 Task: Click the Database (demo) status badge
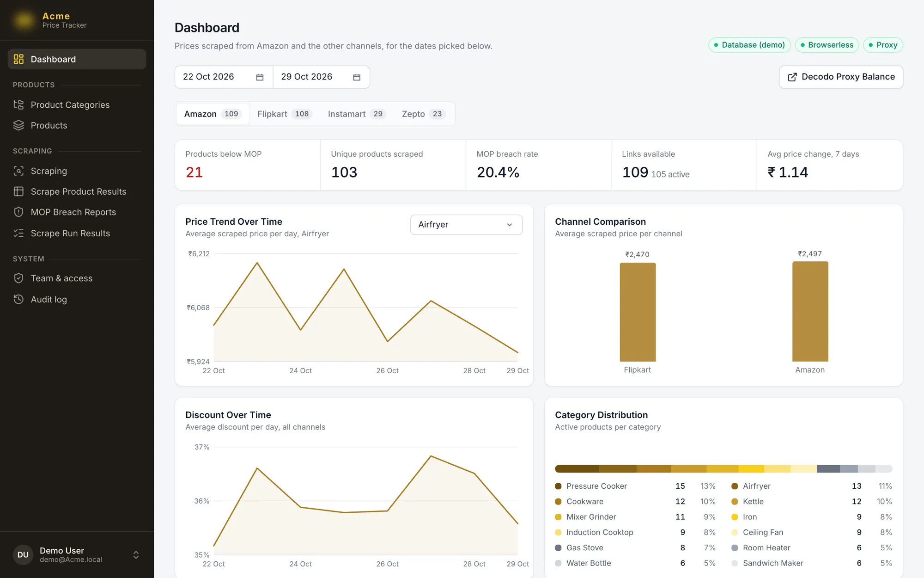pos(749,45)
